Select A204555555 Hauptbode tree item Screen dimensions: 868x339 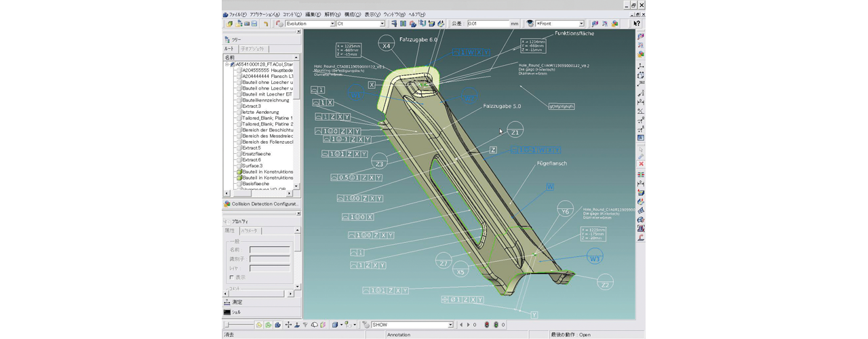(267, 71)
